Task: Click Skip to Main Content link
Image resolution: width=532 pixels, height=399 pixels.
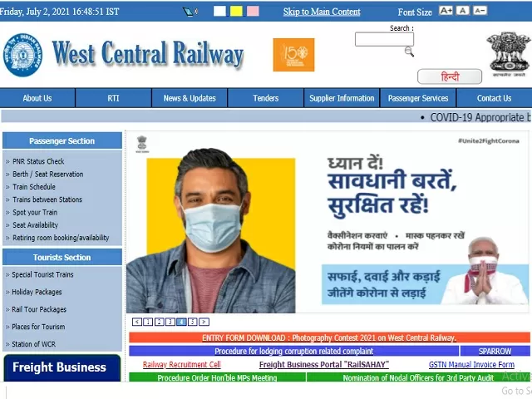Action: (x=322, y=12)
